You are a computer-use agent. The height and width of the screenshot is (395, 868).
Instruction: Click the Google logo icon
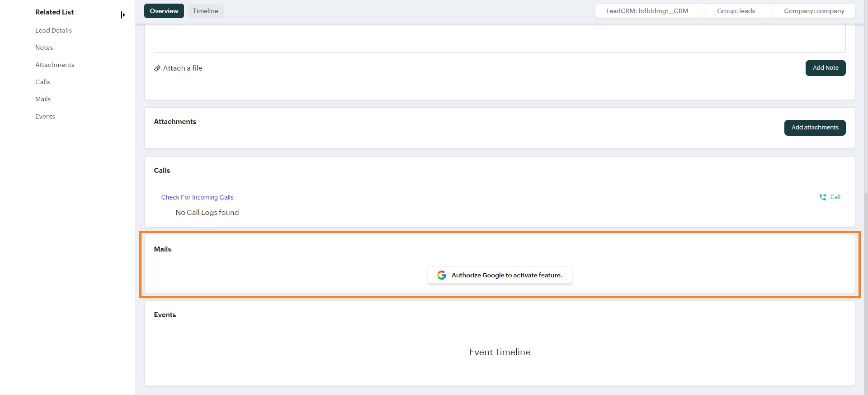click(442, 275)
